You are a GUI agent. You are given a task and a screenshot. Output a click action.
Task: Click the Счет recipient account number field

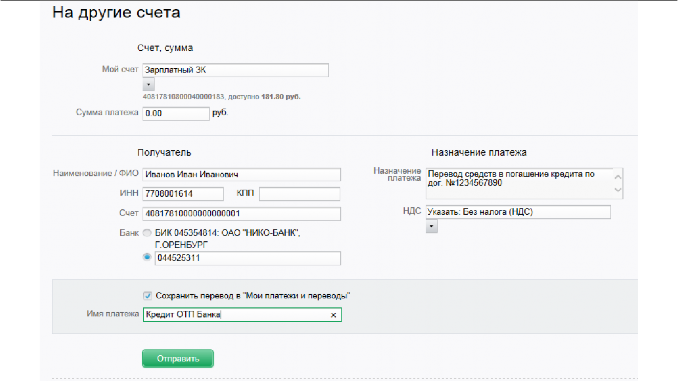(241, 214)
